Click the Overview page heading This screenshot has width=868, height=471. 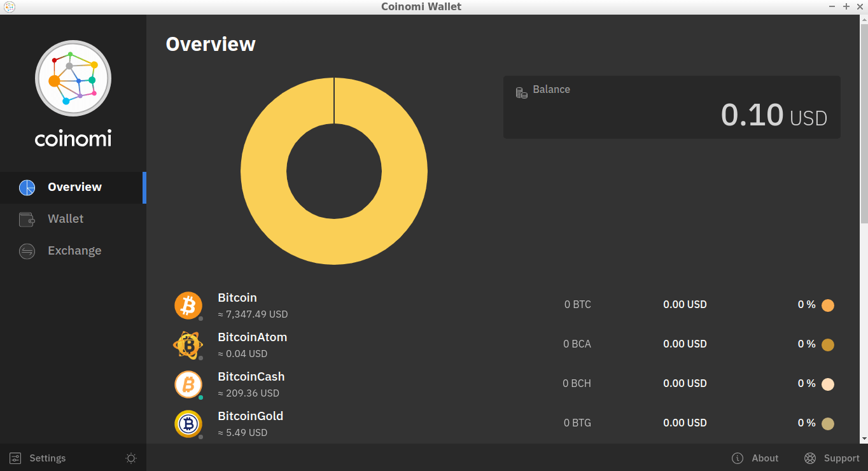211,45
